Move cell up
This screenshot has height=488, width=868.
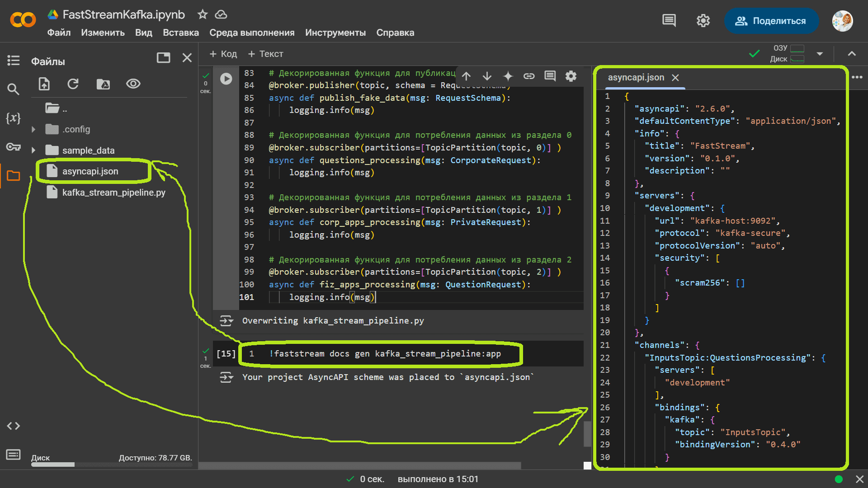pos(466,76)
